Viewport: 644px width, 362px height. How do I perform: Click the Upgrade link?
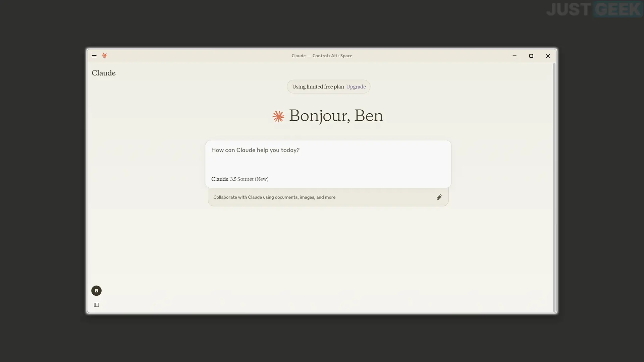pos(356,87)
